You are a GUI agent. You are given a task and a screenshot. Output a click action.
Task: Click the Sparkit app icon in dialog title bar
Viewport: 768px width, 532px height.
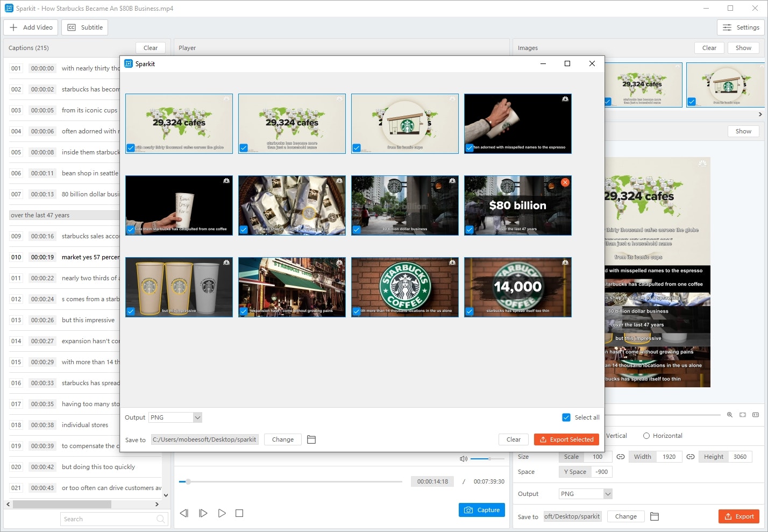(129, 63)
